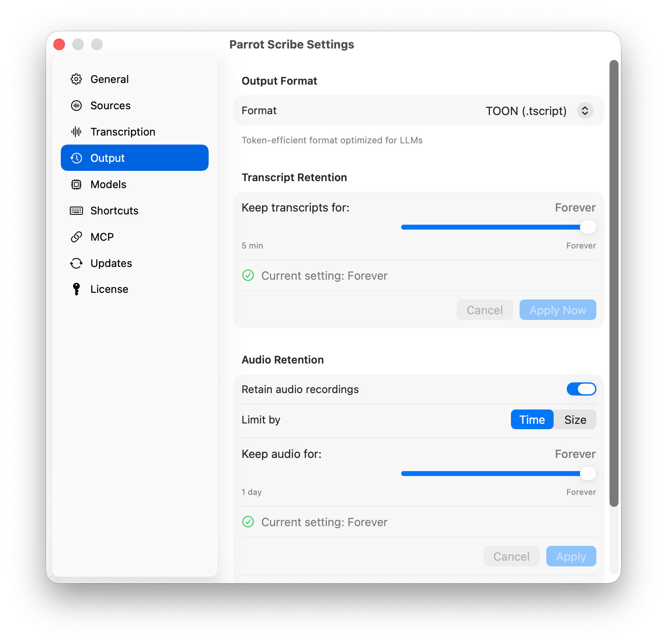The height and width of the screenshot is (644, 667).
Task: Click the '5 min' slider minimum label
Action: pos(252,246)
